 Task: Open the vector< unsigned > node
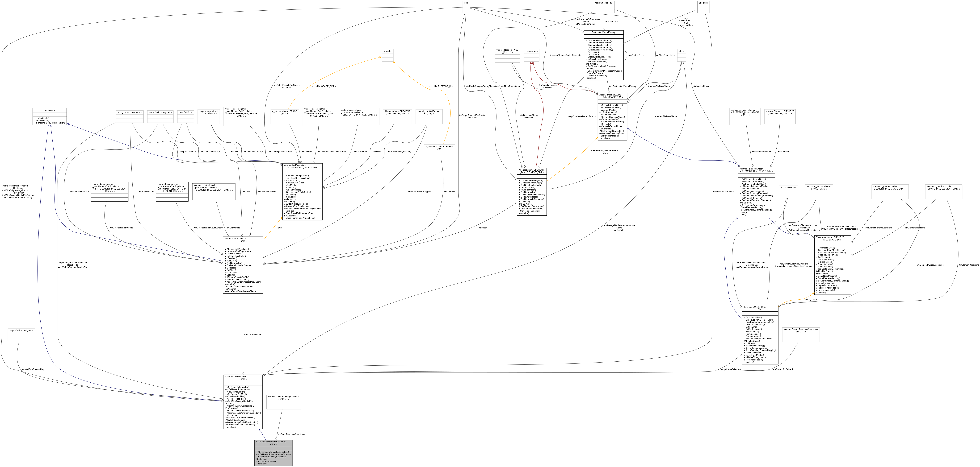[x=603, y=7]
